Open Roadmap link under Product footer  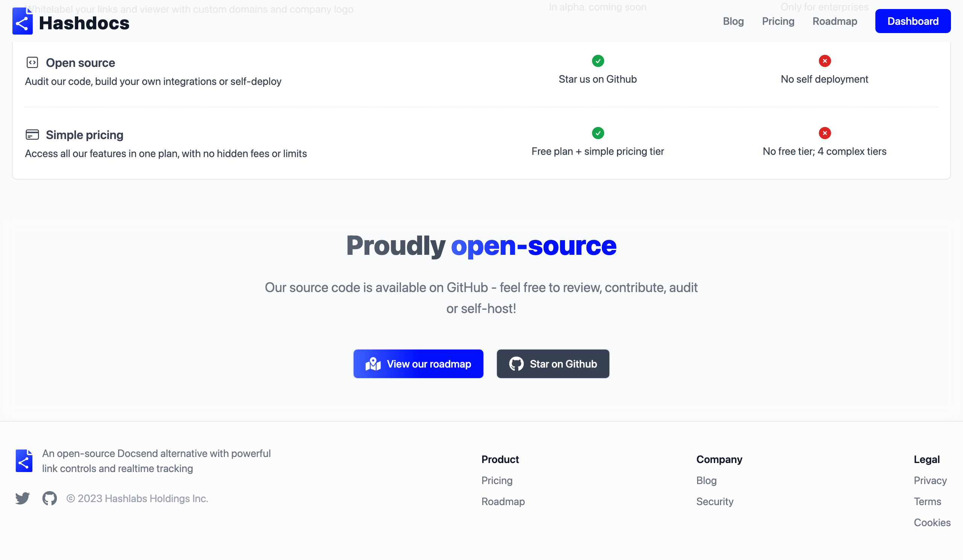(503, 502)
